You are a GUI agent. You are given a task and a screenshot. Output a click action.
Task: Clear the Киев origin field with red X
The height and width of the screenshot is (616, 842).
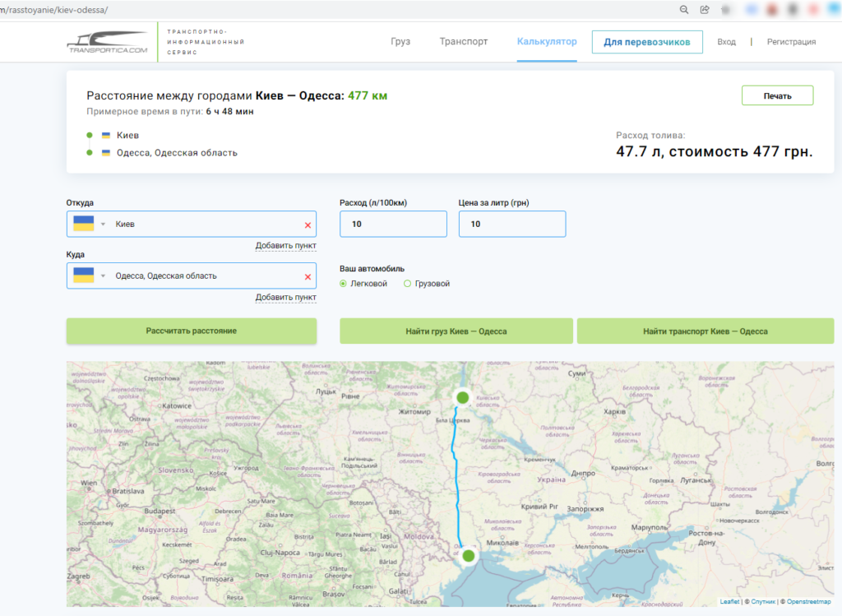point(308,225)
